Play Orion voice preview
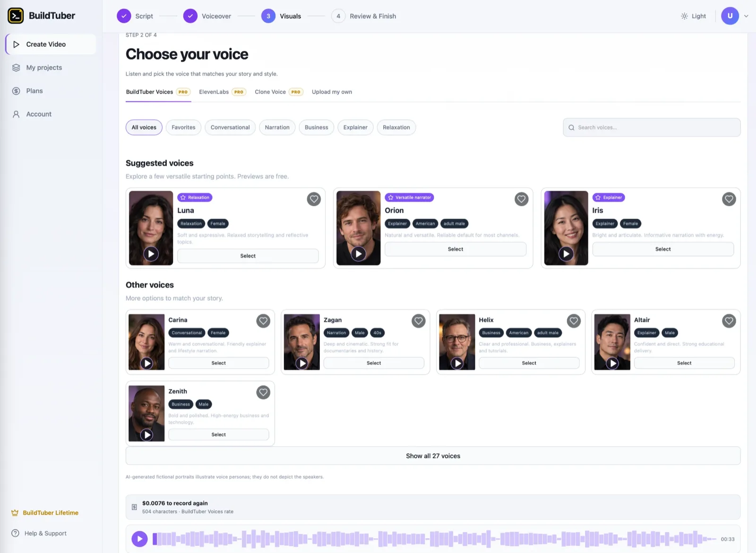 359,254
